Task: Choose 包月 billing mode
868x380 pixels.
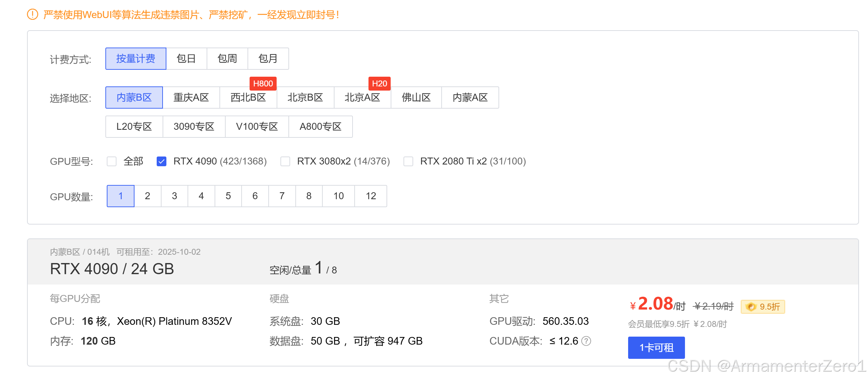Action: [268, 59]
